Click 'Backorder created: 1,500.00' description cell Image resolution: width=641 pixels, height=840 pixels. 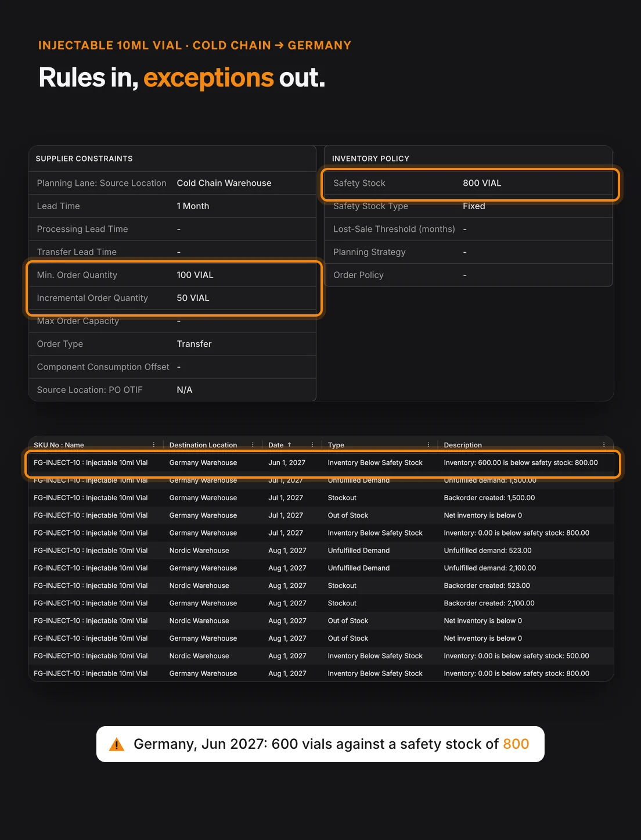coord(489,498)
